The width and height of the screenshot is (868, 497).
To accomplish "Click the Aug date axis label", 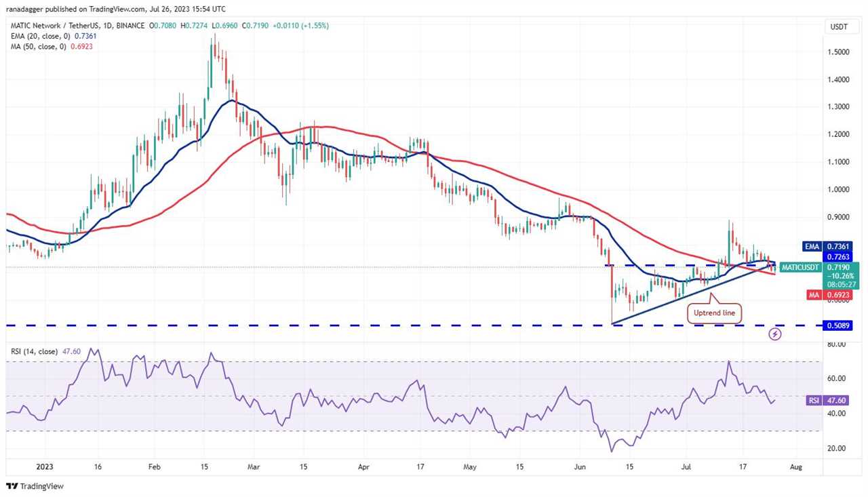I will pyautogui.click(x=797, y=467).
